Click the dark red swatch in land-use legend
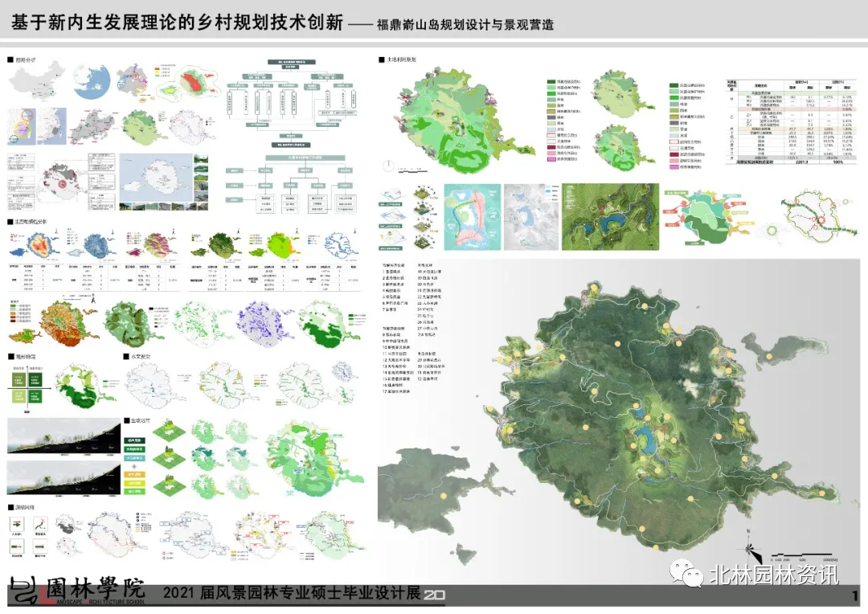 [551, 147]
